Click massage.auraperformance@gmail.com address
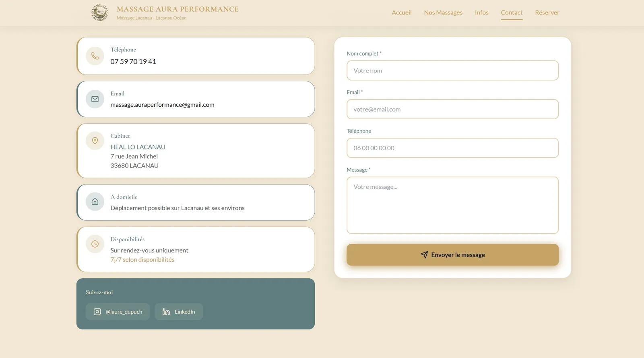Screen dimensions: 644x358 pyautogui.click(x=162, y=105)
